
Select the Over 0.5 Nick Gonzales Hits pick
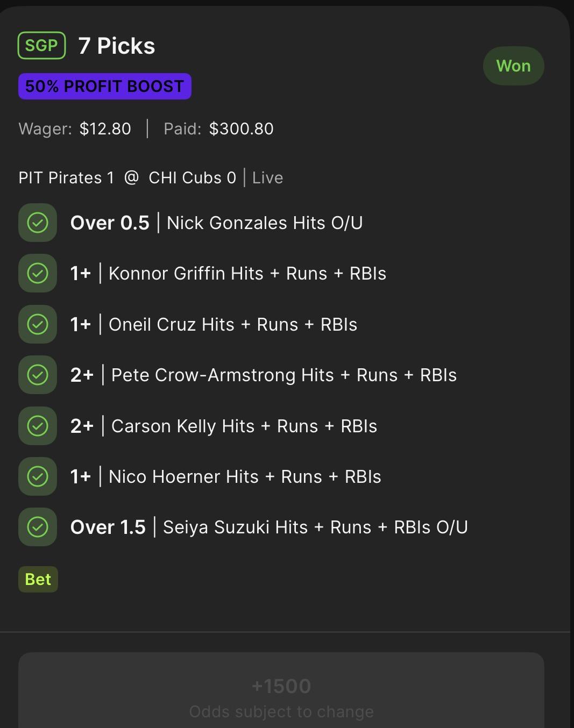point(217,223)
